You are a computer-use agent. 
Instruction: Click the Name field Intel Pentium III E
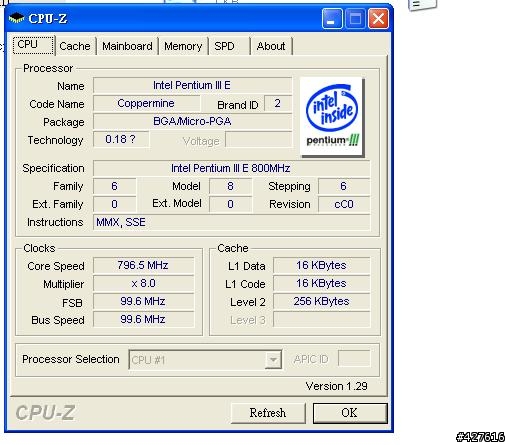(192, 85)
